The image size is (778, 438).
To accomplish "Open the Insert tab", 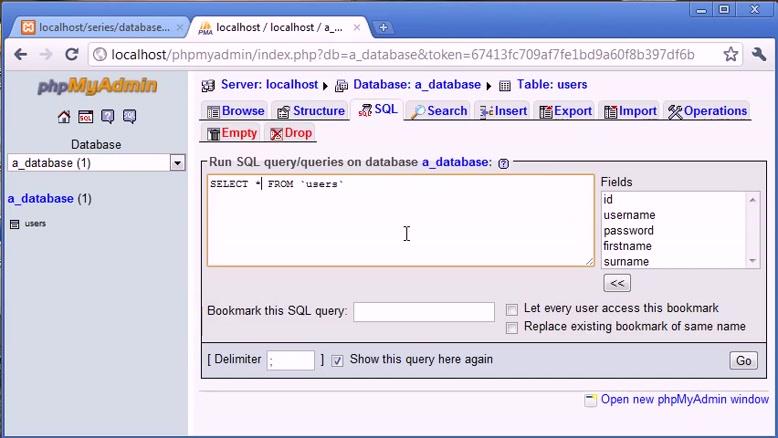I will 503,111.
